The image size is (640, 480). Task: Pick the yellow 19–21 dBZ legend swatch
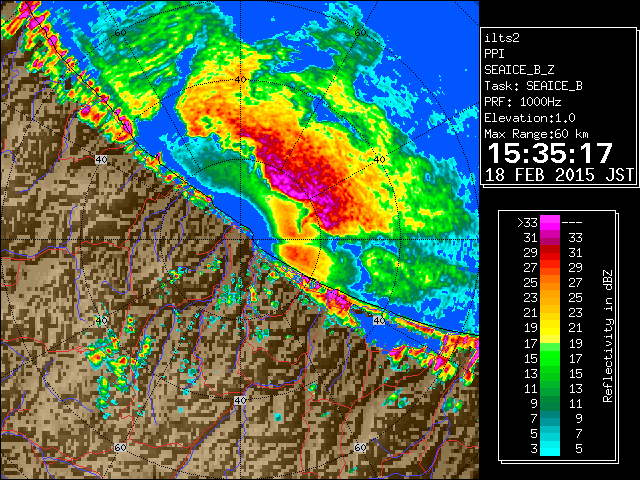click(550, 328)
